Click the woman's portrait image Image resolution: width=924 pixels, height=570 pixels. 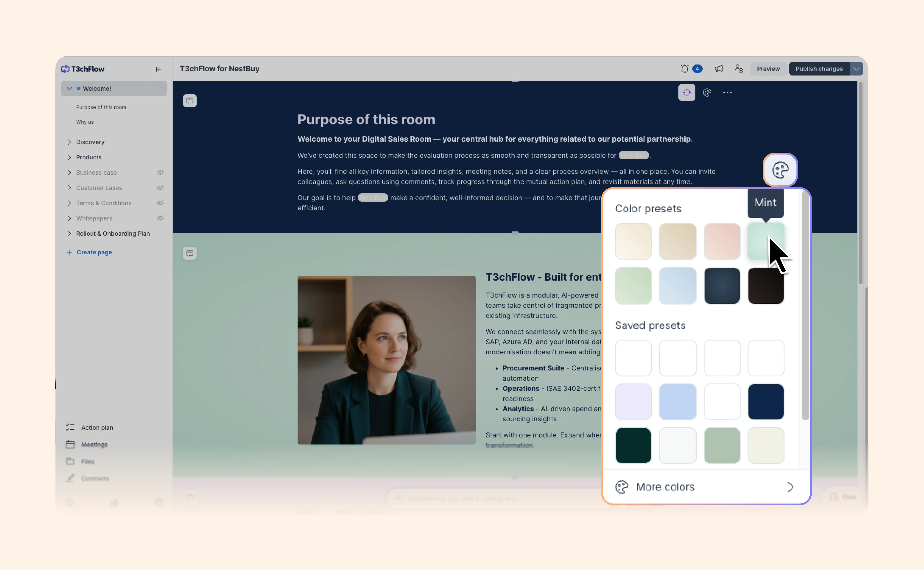coord(386,360)
